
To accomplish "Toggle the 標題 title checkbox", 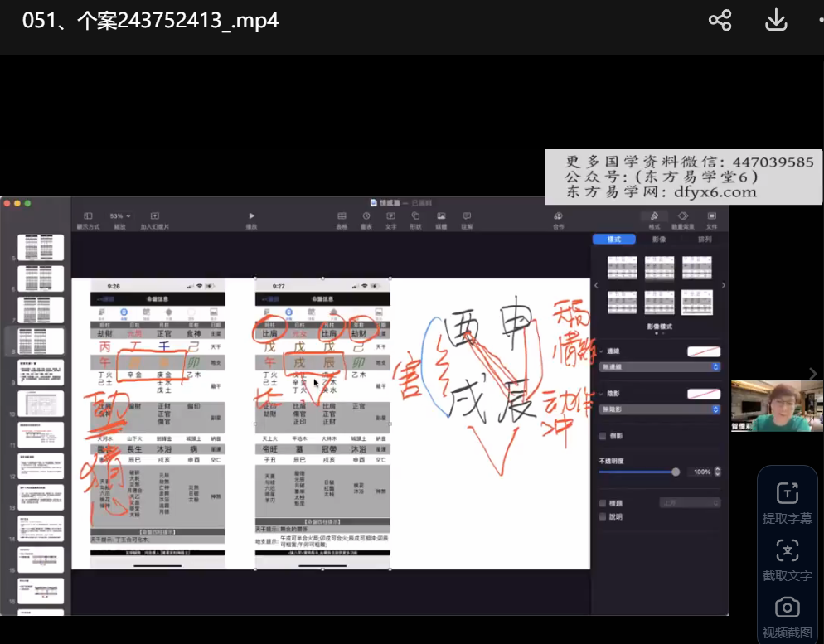I will 603,503.
